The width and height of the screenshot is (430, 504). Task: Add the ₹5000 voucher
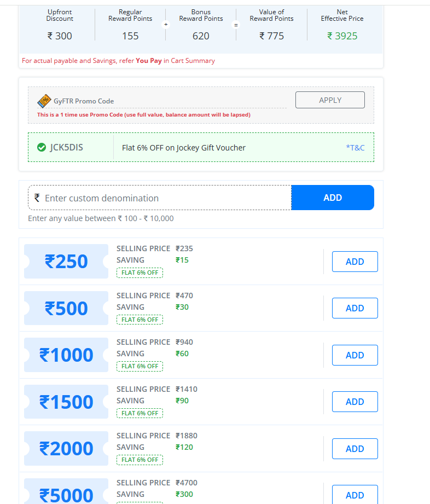[x=355, y=494]
